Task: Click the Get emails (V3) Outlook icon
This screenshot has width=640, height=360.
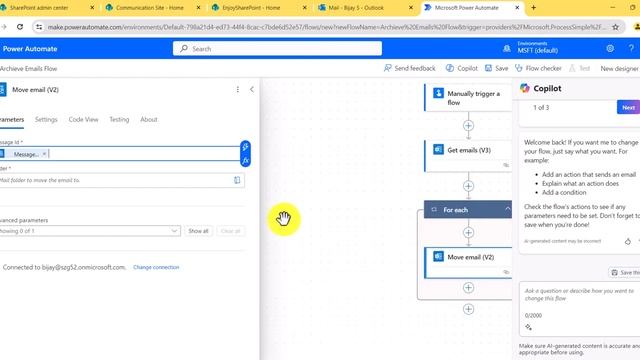Action: click(438, 150)
